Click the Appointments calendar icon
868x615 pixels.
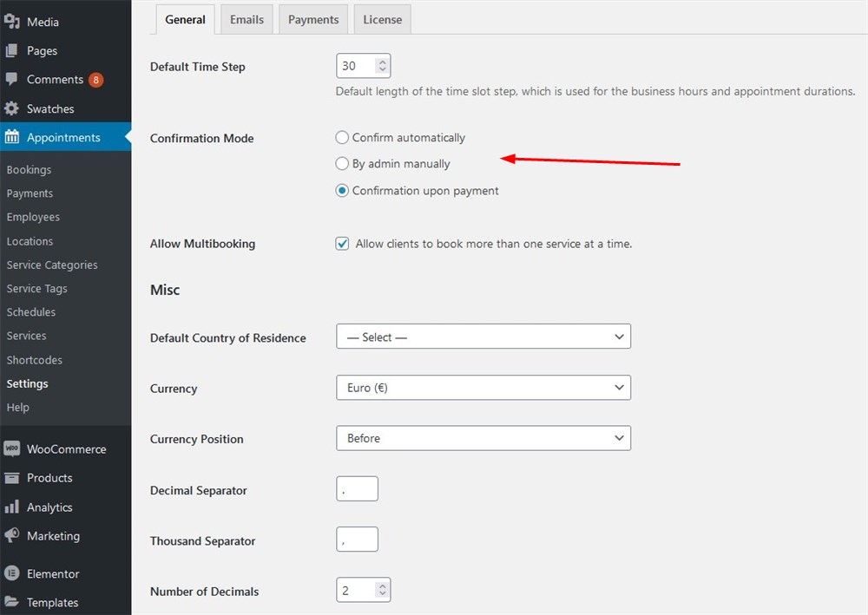click(12, 137)
